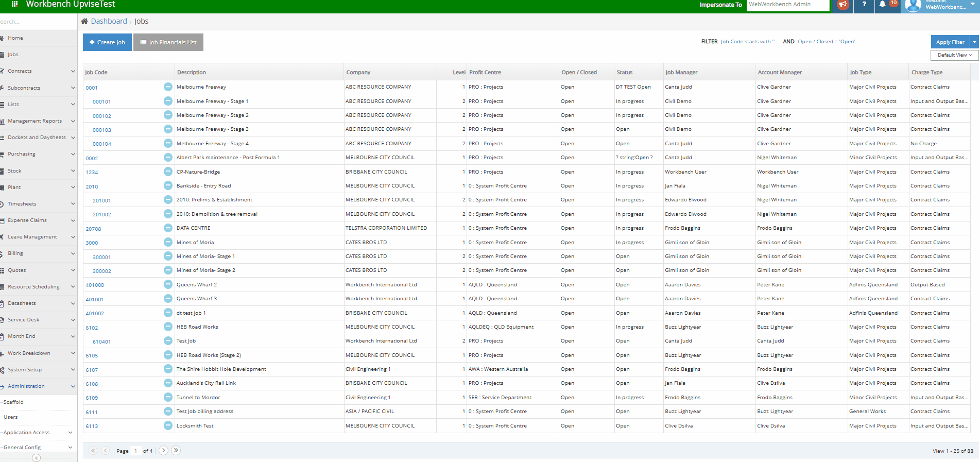The height and width of the screenshot is (462, 980).
Task: Click the circle icon for job 6107
Action: click(168, 369)
